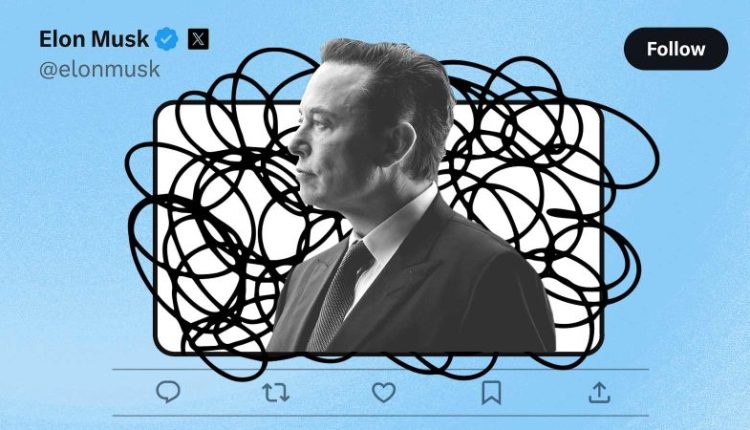Repost using the retweet arrows icon
Image resolution: width=750 pixels, height=430 pixels.
point(276,393)
